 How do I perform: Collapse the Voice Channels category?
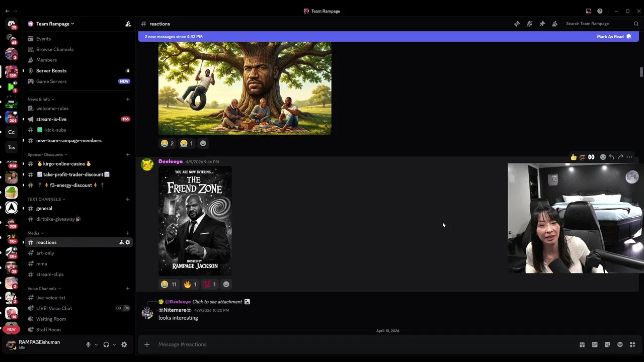click(44, 289)
